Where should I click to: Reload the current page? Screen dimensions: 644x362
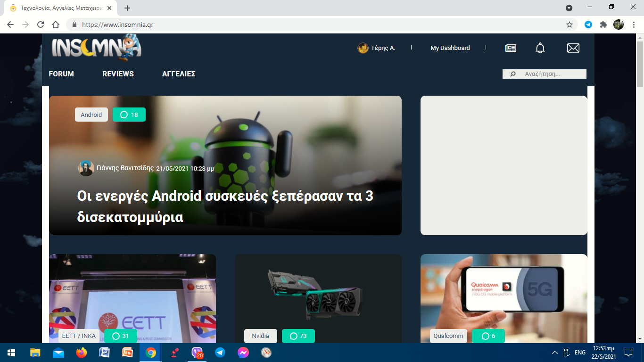(x=41, y=25)
